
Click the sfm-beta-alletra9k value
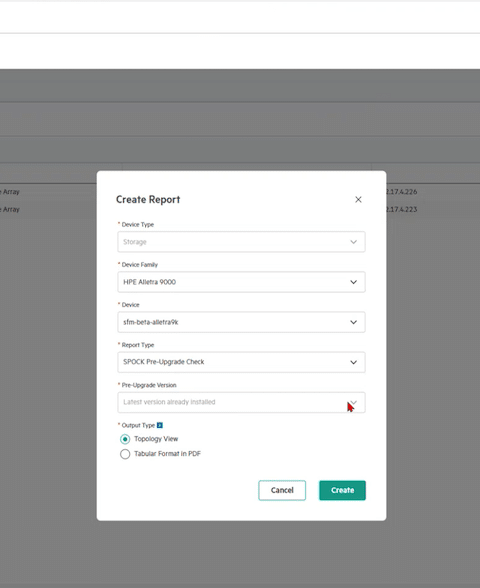pos(151,322)
